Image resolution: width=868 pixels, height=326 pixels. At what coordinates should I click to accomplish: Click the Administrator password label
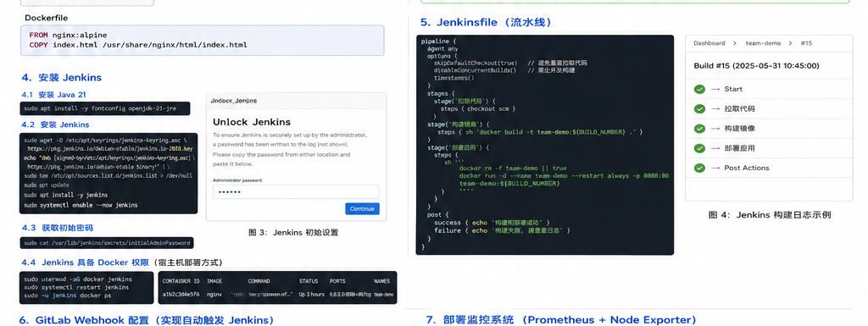coord(237,180)
